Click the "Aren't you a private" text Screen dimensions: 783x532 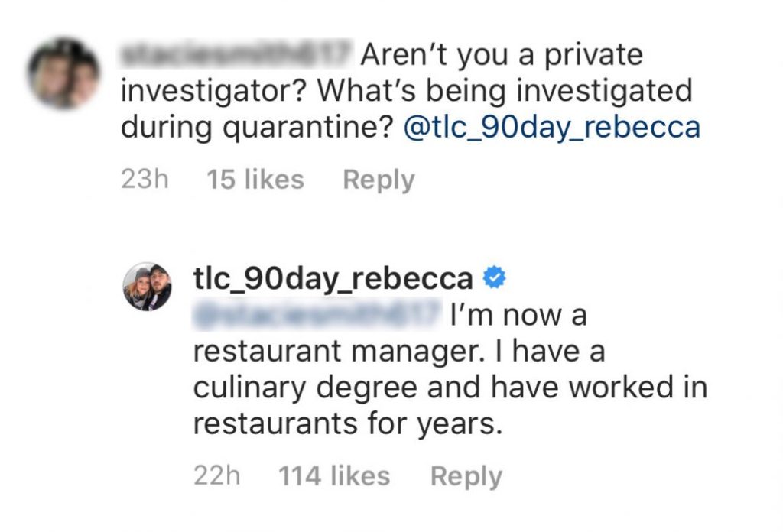pyautogui.click(x=502, y=56)
